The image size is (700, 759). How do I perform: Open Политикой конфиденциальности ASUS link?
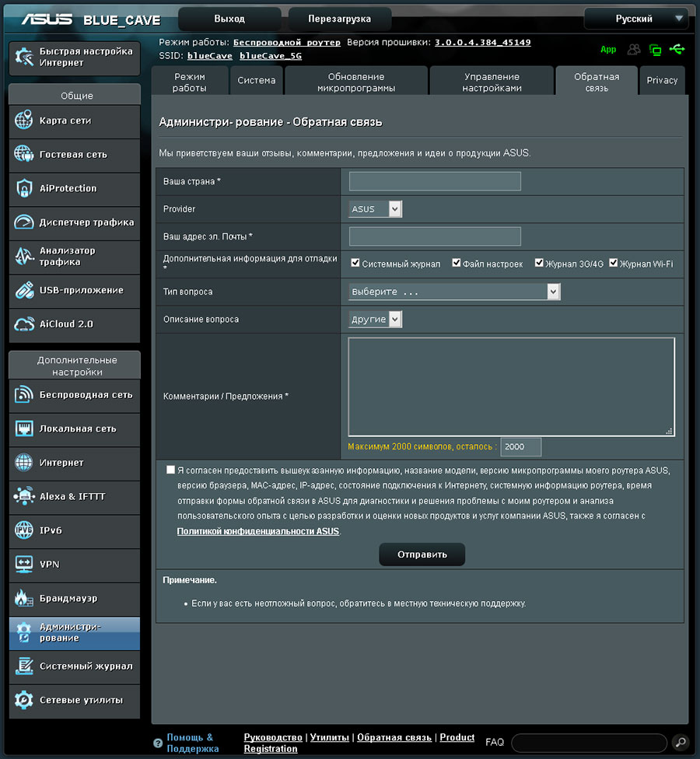258,531
